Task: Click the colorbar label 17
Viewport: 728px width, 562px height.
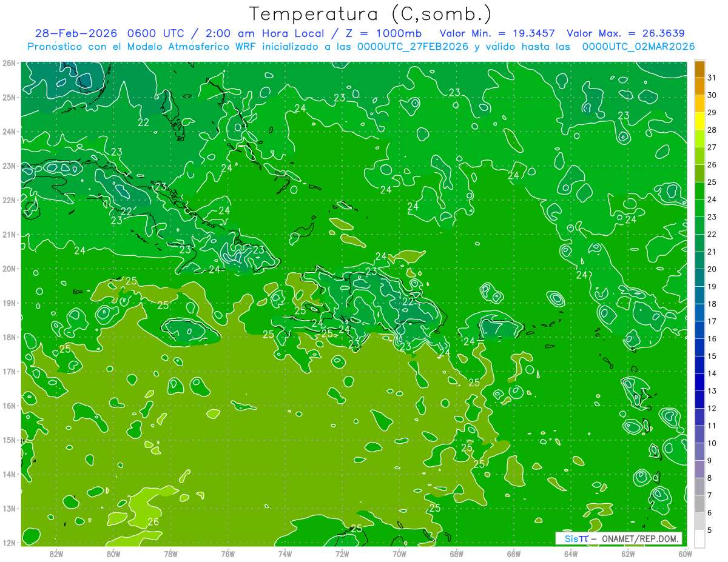Action: [x=712, y=321]
